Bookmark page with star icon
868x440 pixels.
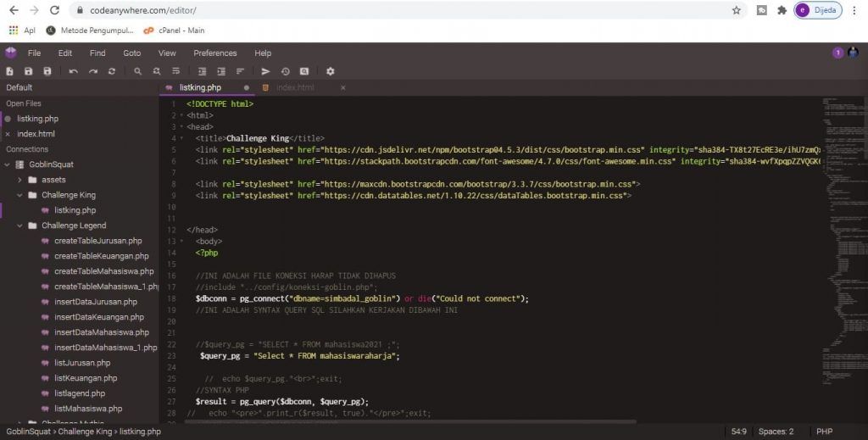pyautogui.click(x=737, y=10)
